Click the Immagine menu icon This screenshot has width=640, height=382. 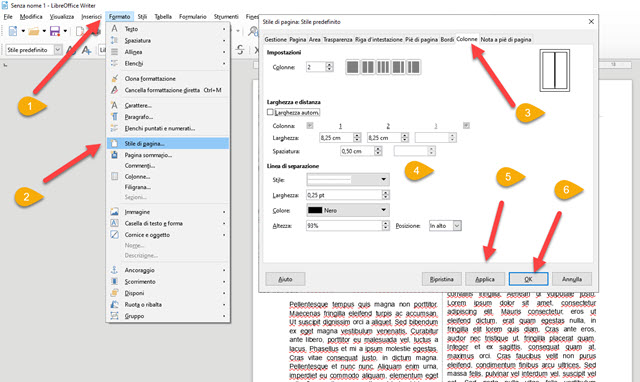[115, 212]
